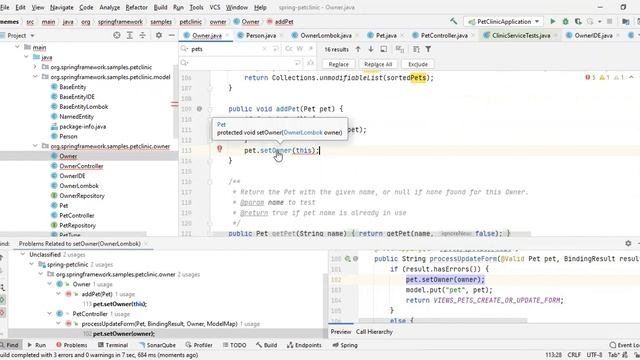Start debugging with the bug icon
This screenshot has height=360, width=640.
pyautogui.click(x=565, y=22)
